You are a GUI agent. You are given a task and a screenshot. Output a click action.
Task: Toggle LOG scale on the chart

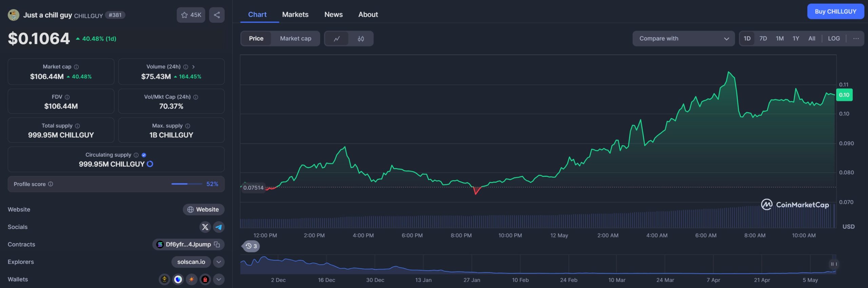[x=834, y=39]
